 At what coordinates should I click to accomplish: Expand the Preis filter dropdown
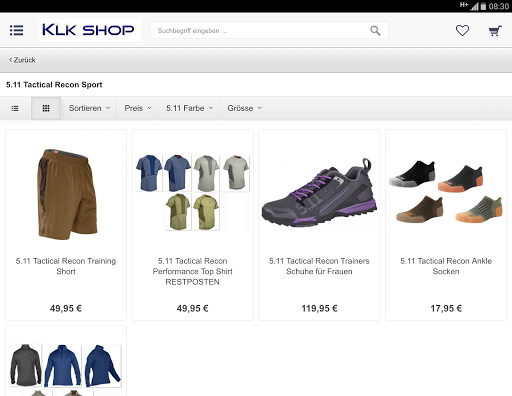138,108
